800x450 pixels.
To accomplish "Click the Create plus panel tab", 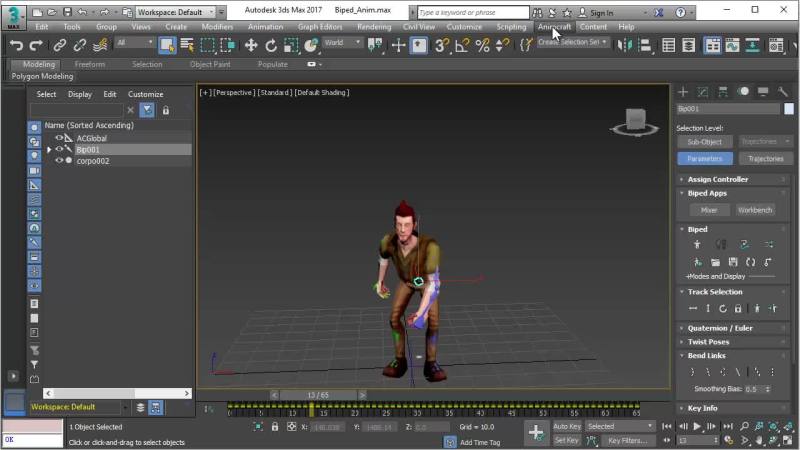I will pyautogui.click(x=683, y=92).
